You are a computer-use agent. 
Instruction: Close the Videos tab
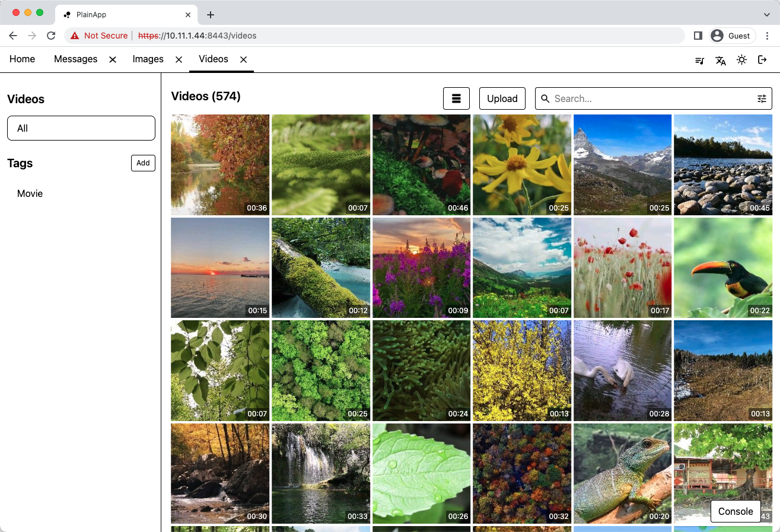tap(243, 59)
